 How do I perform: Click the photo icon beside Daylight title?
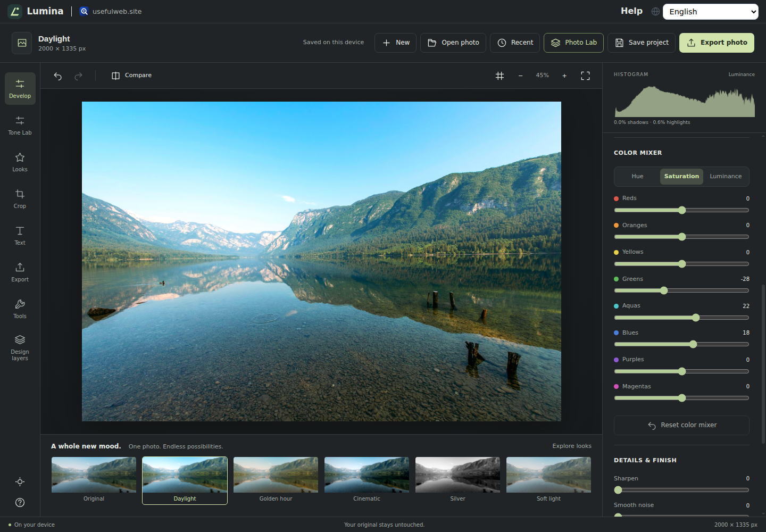[x=22, y=43]
